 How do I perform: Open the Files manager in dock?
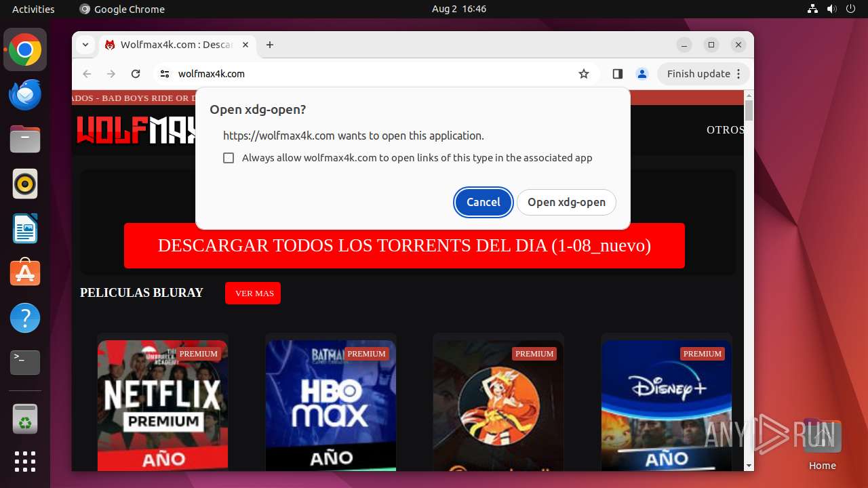[x=25, y=140]
